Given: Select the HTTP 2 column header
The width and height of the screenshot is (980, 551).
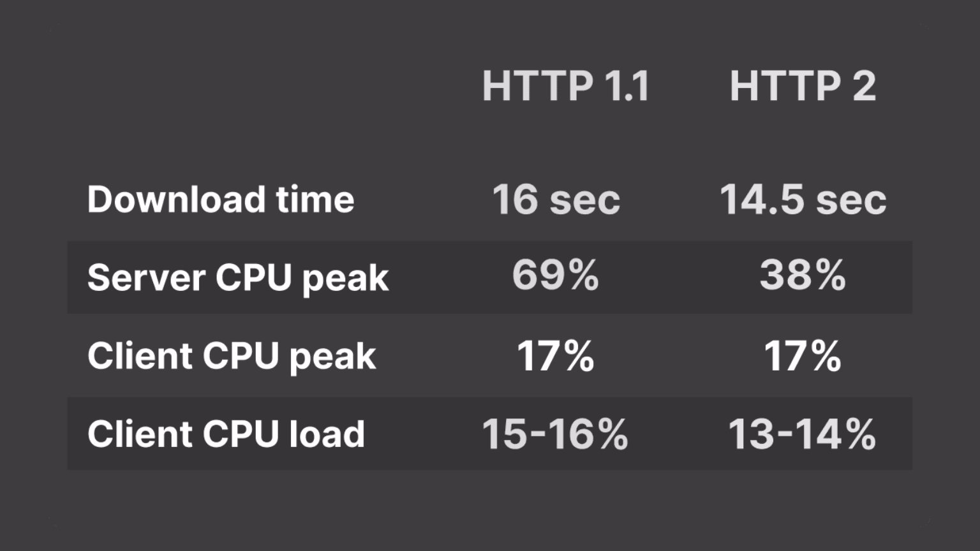Looking at the screenshot, I should 803,86.
